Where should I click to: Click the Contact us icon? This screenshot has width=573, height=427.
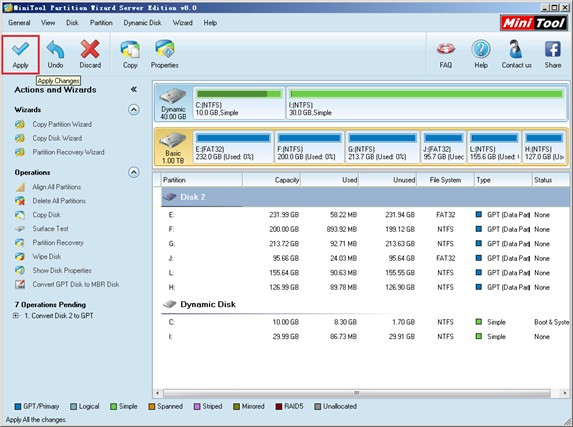click(516, 49)
